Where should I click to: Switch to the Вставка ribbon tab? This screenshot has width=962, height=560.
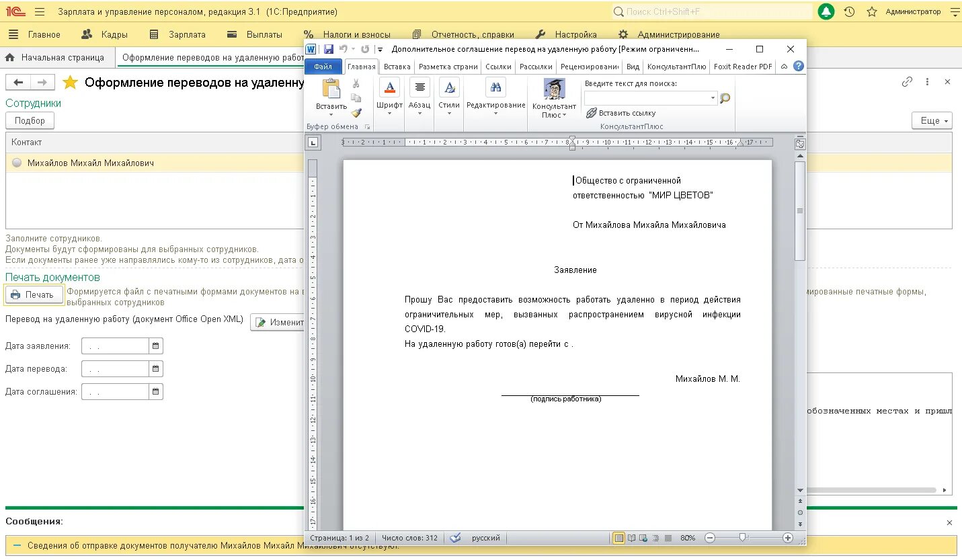(x=397, y=67)
